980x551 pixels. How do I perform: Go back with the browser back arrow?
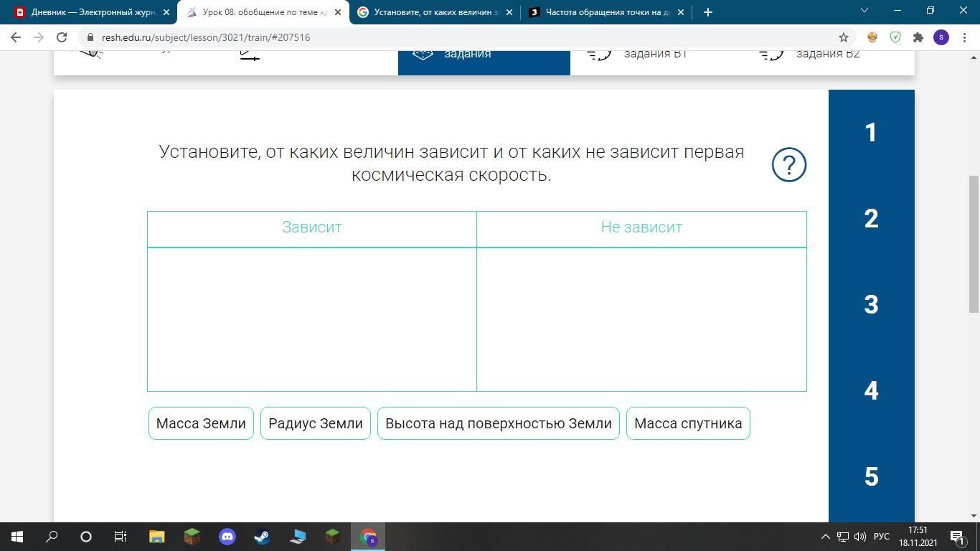click(16, 37)
